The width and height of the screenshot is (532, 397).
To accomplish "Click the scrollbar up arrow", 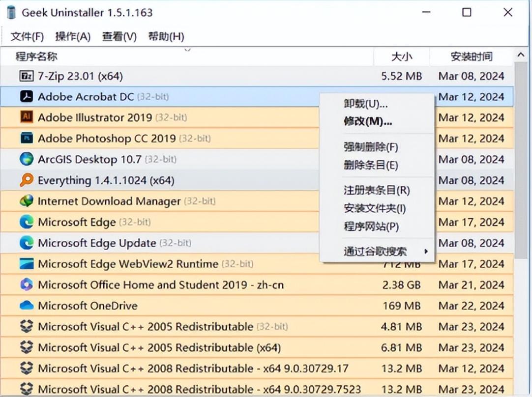I will (x=521, y=55).
